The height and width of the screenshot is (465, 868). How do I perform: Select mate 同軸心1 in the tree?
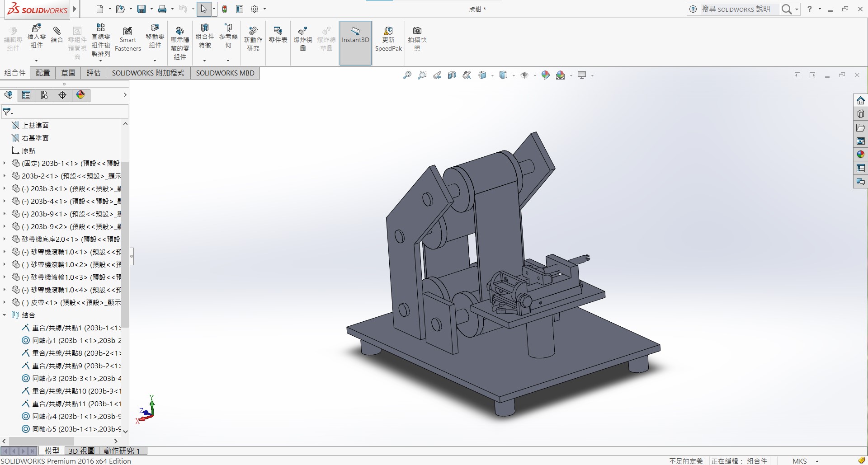click(71, 340)
